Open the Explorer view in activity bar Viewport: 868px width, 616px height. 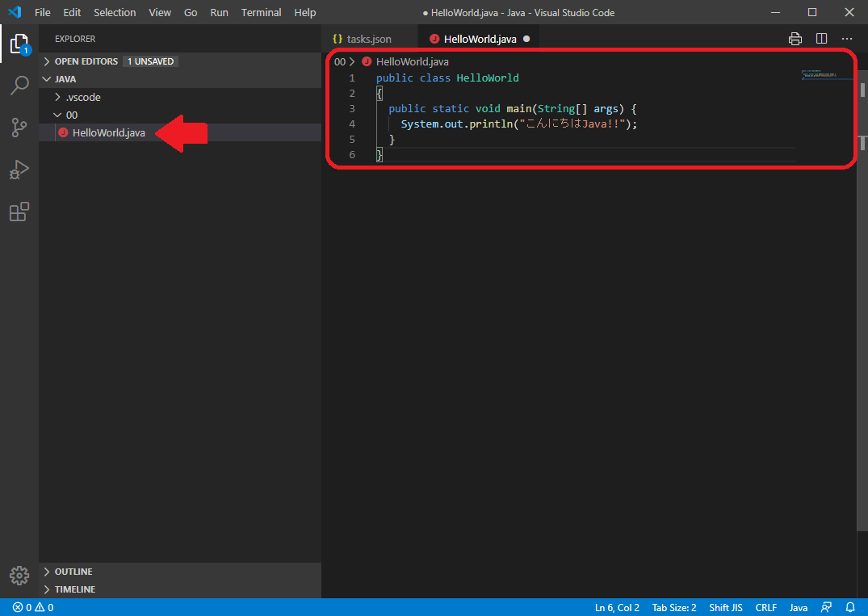(x=19, y=44)
